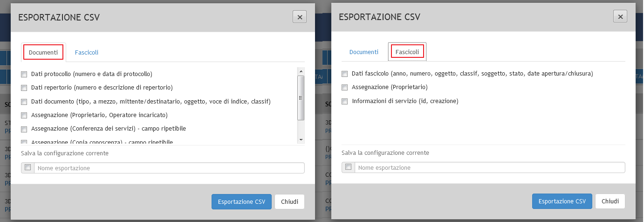Focus the Nome esportazione field in Fascicoli dialog
This screenshot has width=644, height=222.
click(489, 168)
